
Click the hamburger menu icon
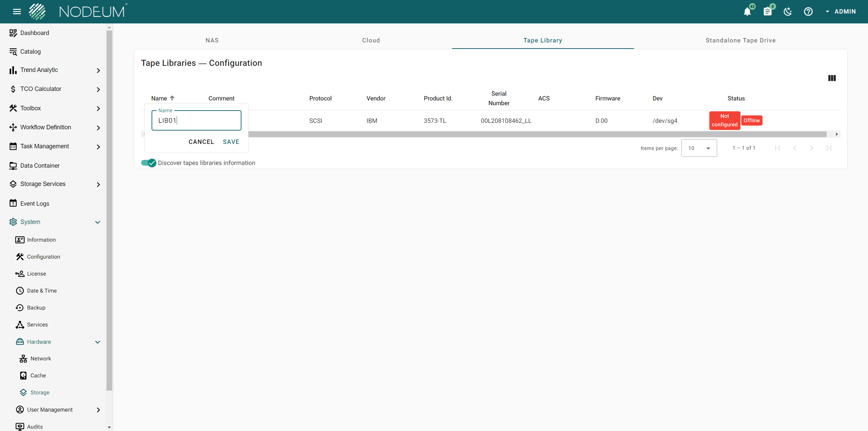tap(17, 12)
